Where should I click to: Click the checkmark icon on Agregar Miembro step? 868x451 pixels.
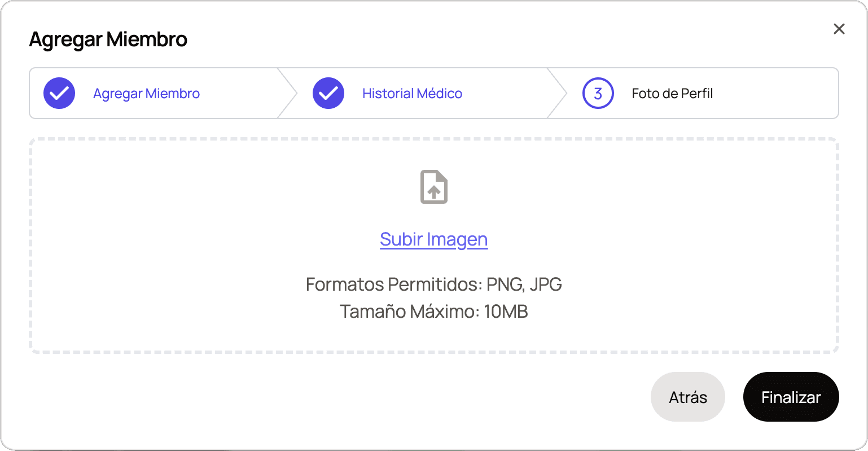[59, 93]
